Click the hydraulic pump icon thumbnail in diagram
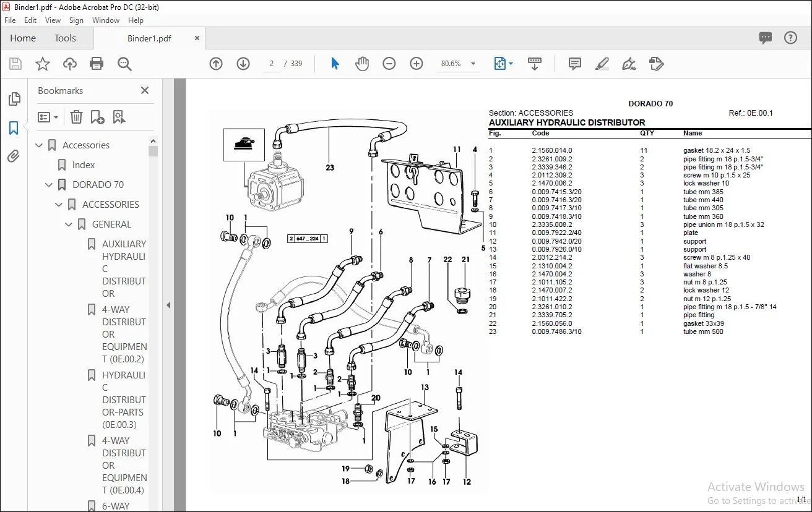This screenshot has height=512, width=812. coord(244,145)
